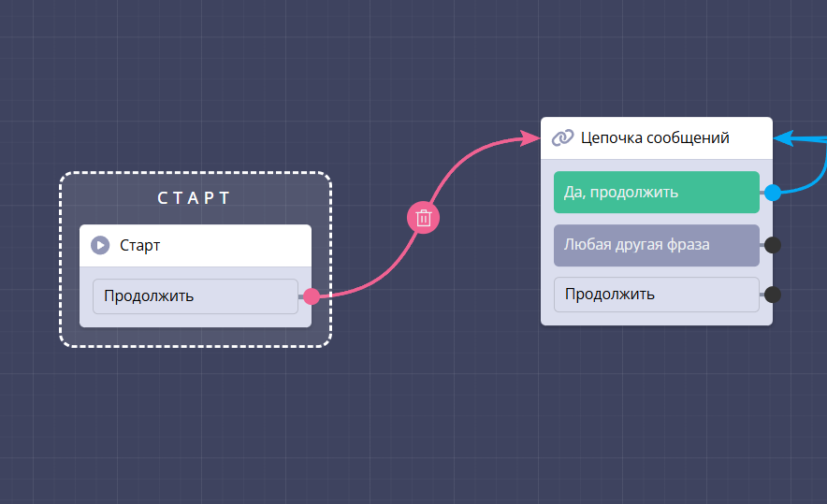Select the 'Любая другая фраза' option
This screenshot has height=504, width=827.
[x=656, y=245]
